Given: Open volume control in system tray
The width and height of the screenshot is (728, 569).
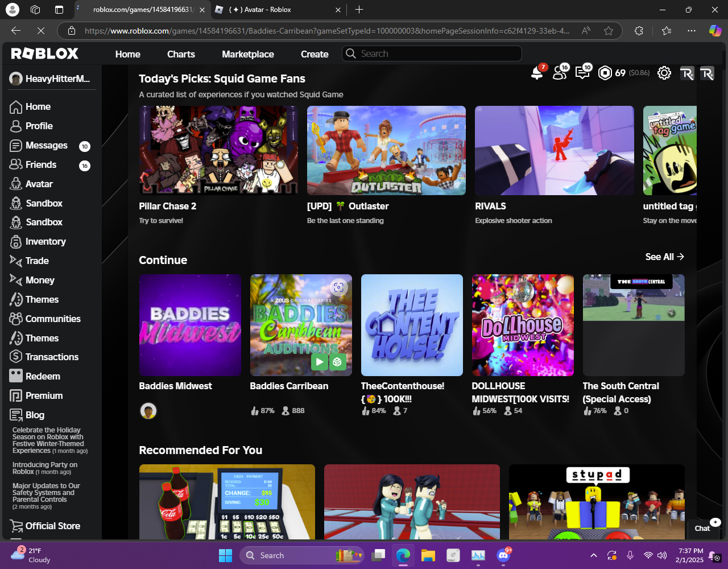Looking at the screenshot, I should (662, 555).
